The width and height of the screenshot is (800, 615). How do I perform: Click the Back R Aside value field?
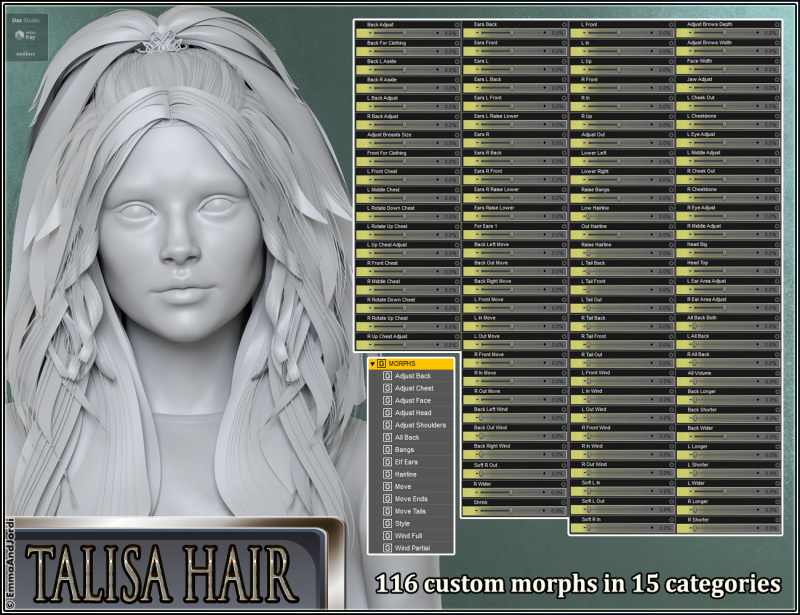[x=451, y=88]
